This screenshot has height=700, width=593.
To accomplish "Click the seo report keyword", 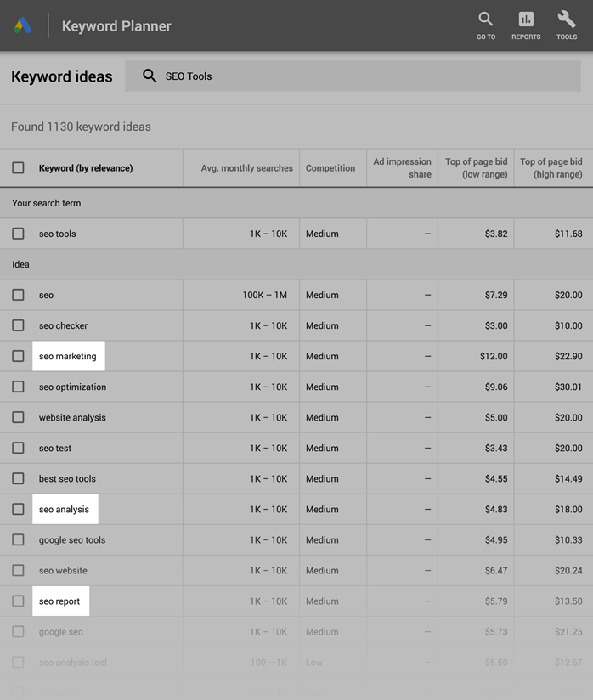I will pyautogui.click(x=59, y=601).
